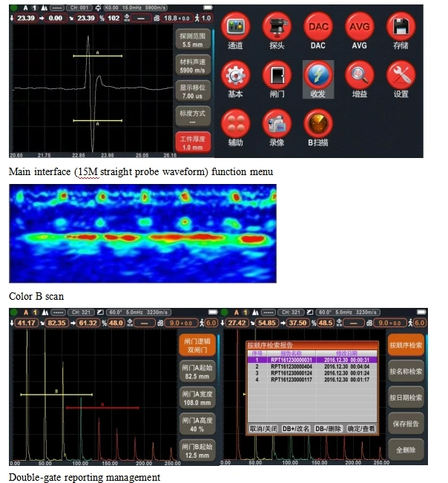Image resolution: width=448 pixels, height=483 pixels.
Task: Select report row RPT161230000404
Action: (x=312, y=367)
